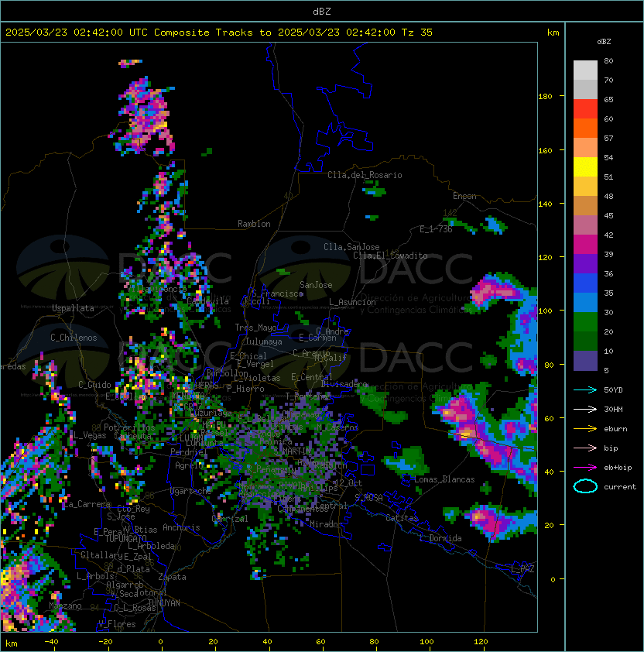Click the '180' tick on the right axis

545,97
